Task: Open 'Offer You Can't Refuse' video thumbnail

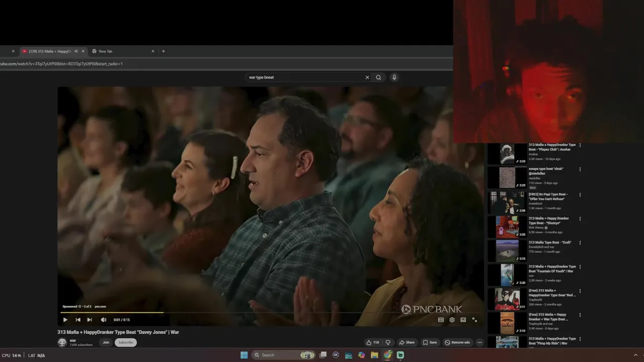Action: tap(507, 202)
